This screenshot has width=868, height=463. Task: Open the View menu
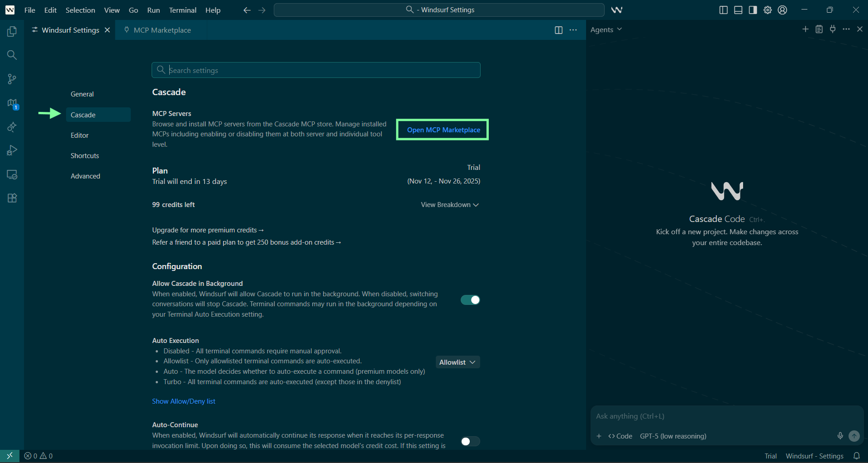[x=112, y=10]
